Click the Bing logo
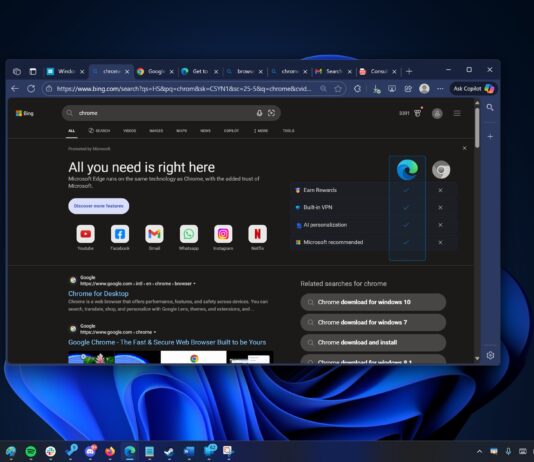 (25, 113)
